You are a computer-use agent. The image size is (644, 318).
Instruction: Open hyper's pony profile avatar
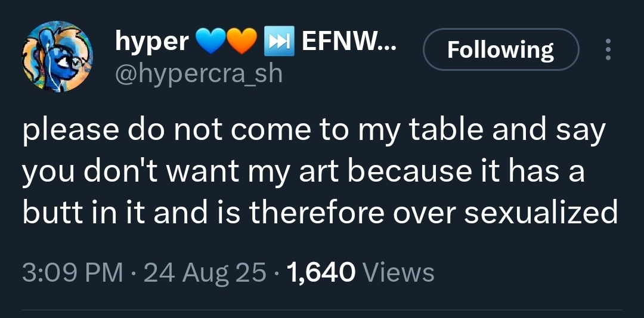[x=58, y=57]
